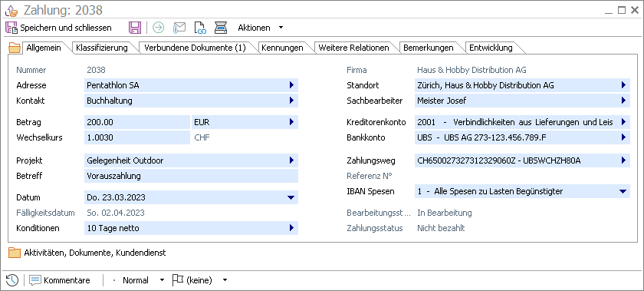The height and width of the screenshot is (291, 644).
Task: Open the IBAN Spesen dropdown
Action: point(623,191)
